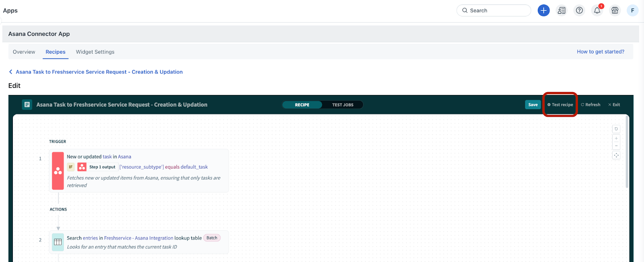The image size is (644, 262).
Task: Click the fit-to-screen canvas icon
Action: [x=616, y=155]
